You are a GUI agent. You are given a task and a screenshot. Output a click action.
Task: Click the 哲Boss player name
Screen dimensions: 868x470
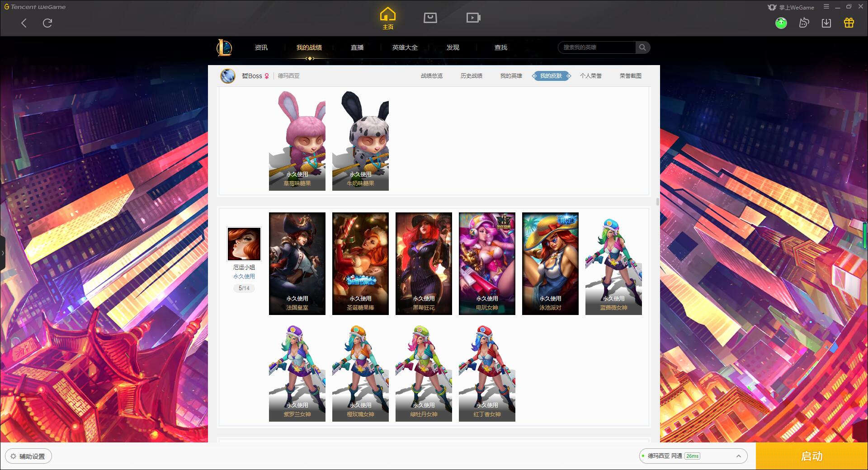252,76
